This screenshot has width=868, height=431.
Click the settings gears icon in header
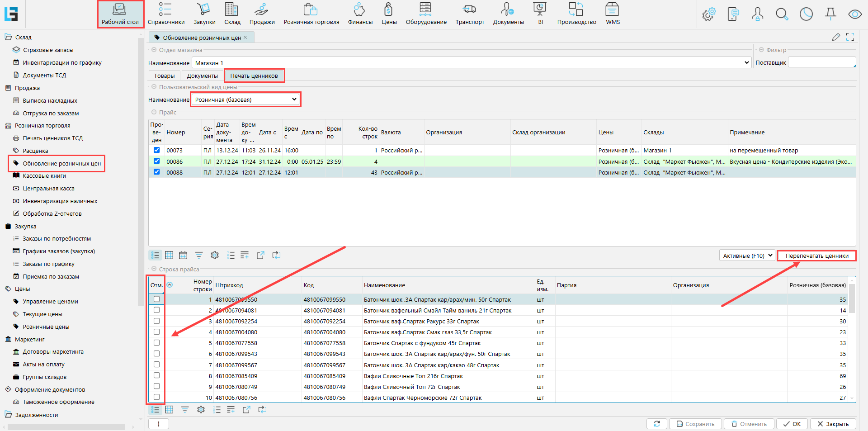coord(709,14)
